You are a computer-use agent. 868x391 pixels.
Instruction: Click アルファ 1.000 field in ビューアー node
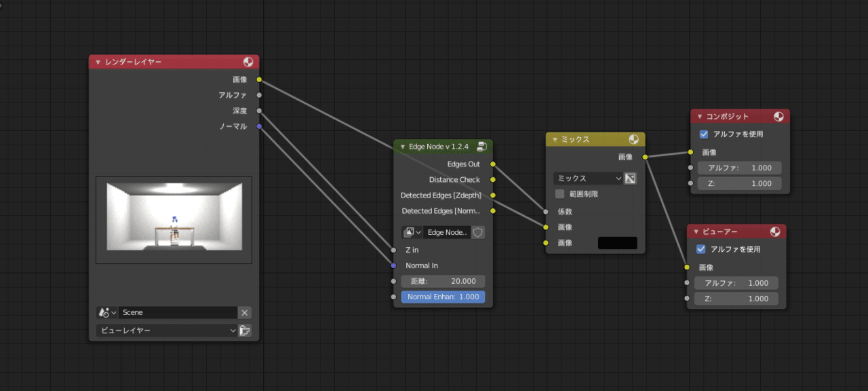pyautogui.click(x=736, y=283)
